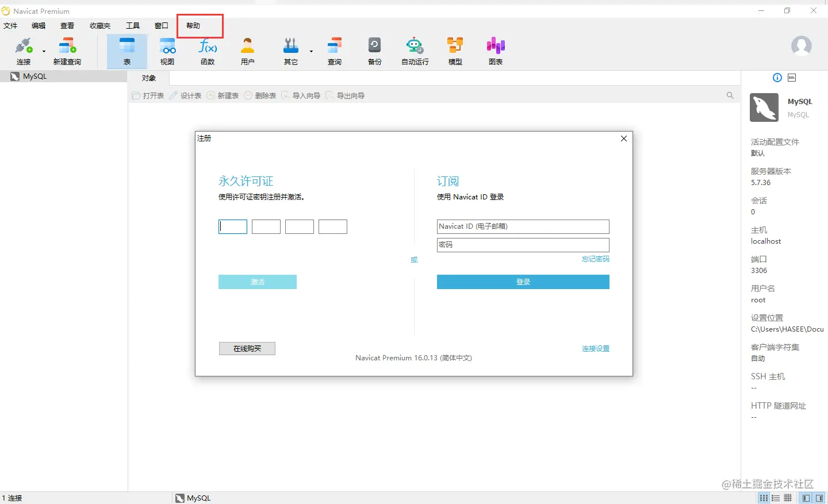
Task: Select the 视图 (View) toolbar icon
Action: (x=167, y=51)
